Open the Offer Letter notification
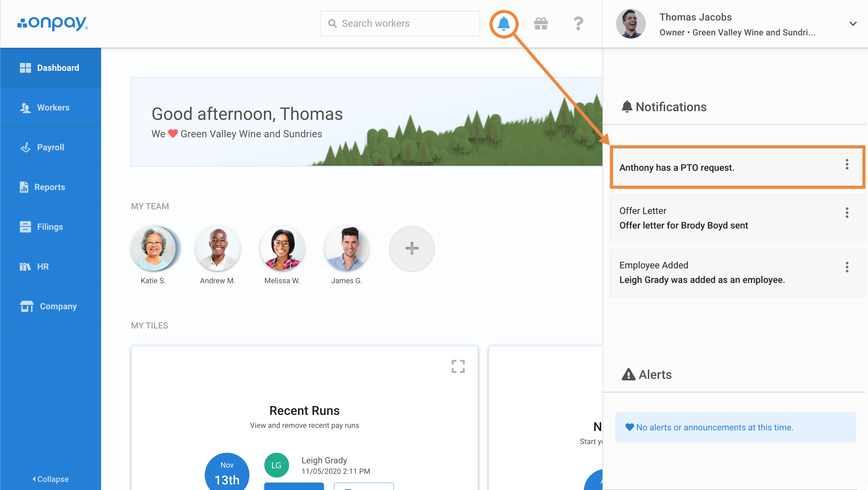This screenshot has width=868, height=490. 737,219
